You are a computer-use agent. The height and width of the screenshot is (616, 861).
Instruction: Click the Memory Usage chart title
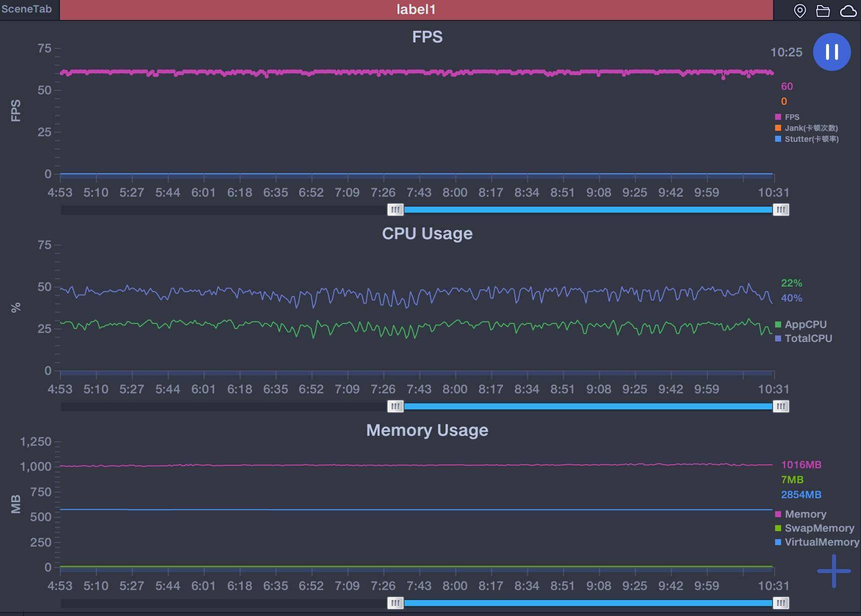click(x=427, y=430)
